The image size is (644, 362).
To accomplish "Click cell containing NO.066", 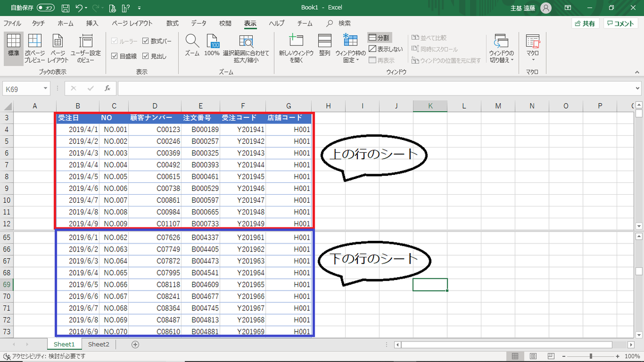I will pos(114,284).
